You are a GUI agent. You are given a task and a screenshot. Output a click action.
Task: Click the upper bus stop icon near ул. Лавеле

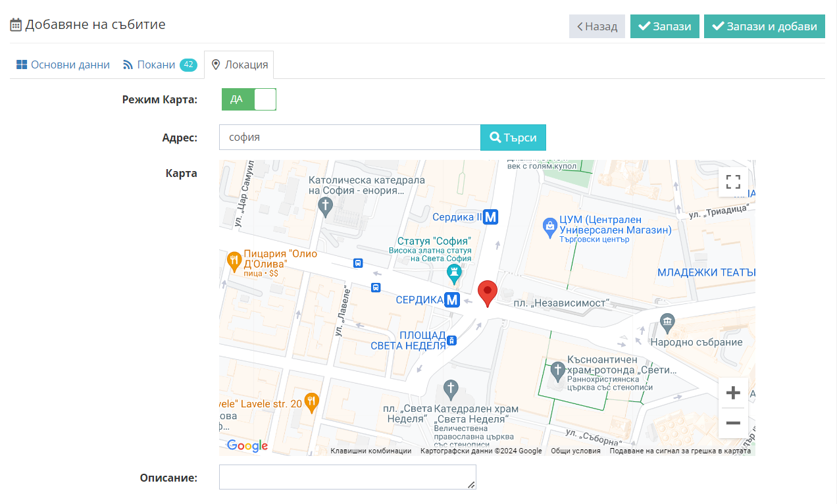pos(358,263)
